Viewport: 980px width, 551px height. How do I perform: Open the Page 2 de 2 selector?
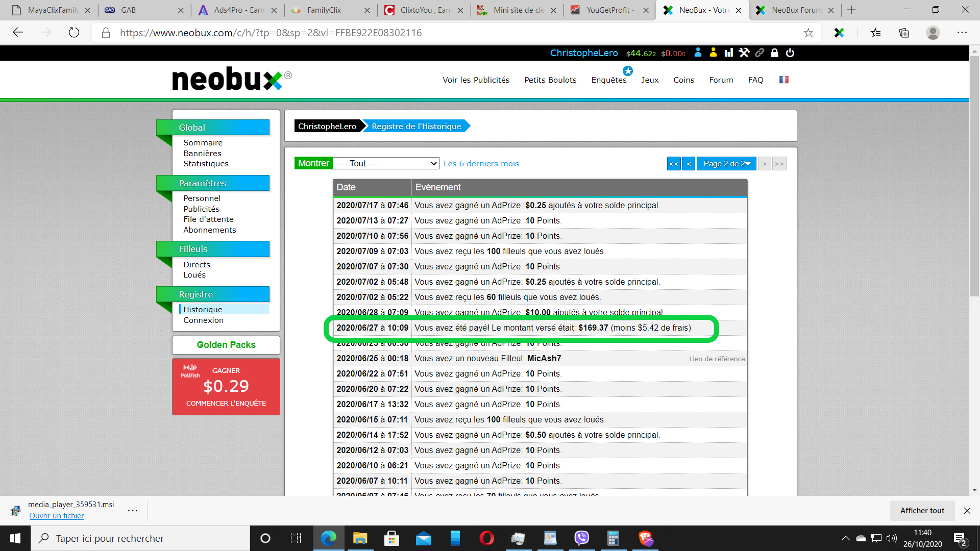point(726,164)
